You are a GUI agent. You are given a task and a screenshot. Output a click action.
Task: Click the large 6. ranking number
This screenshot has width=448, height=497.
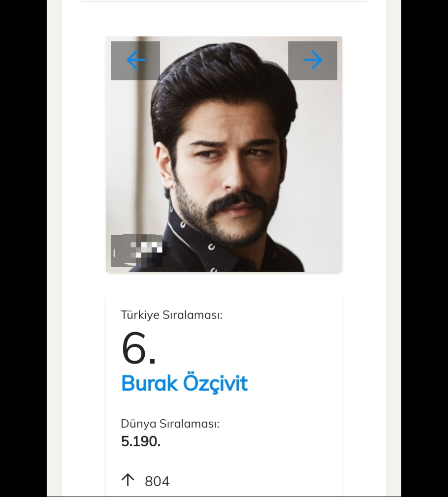(x=138, y=348)
